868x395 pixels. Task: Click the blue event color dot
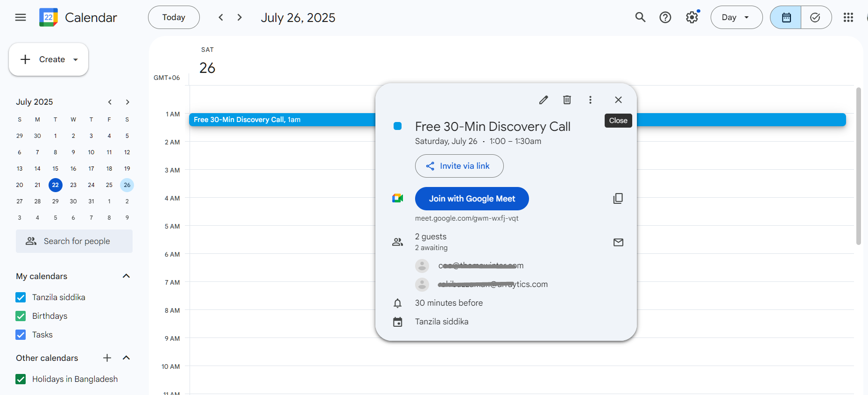(x=398, y=126)
